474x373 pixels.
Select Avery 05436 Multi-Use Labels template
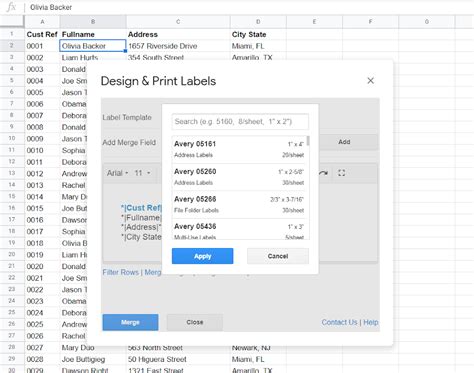(x=239, y=229)
